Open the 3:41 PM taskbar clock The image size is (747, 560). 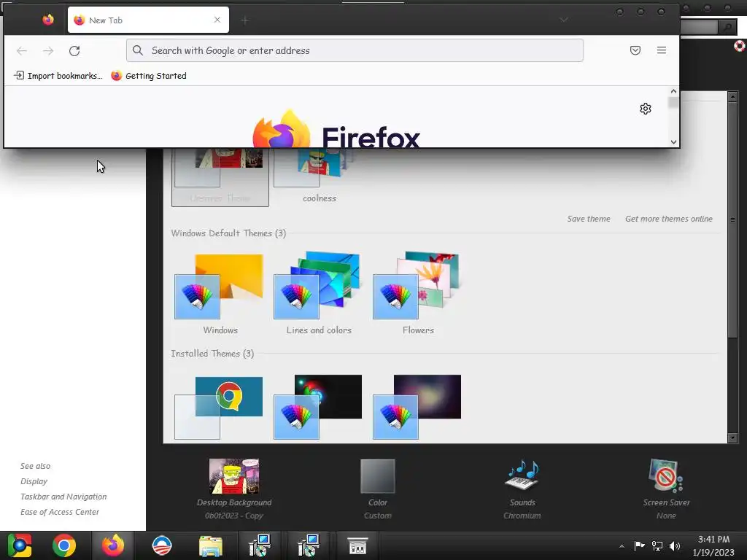(x=713, y=545)
